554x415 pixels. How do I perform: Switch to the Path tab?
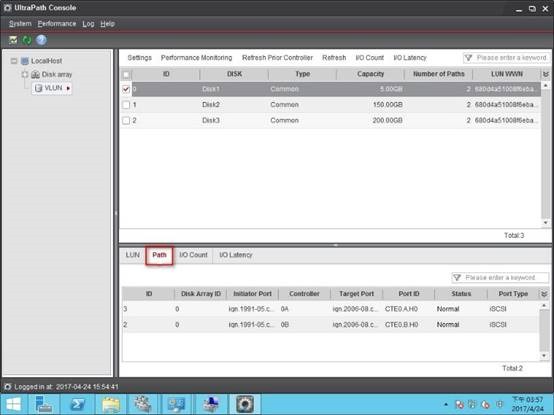coord(159,255)
